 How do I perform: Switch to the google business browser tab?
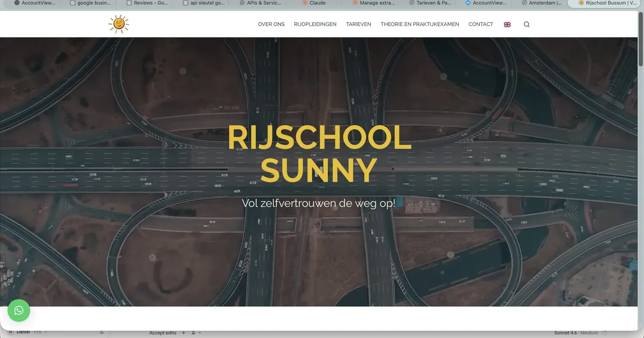tap(90, 3)
